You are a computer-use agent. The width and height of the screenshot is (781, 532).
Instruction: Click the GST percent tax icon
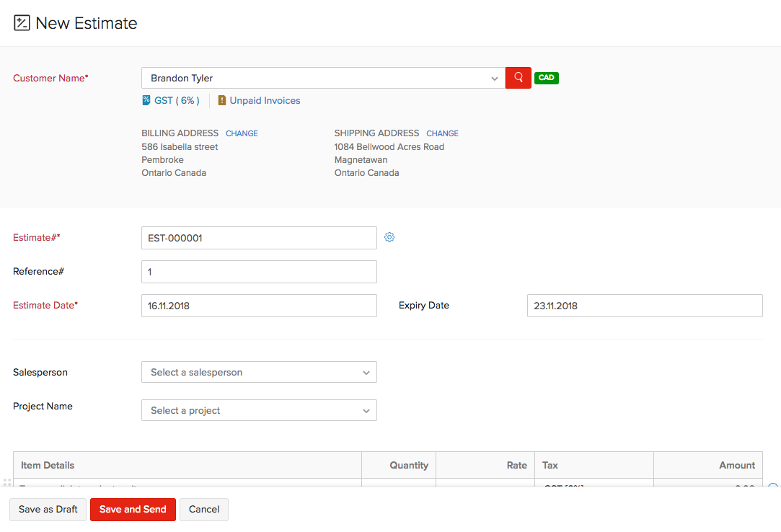[146, 101]
